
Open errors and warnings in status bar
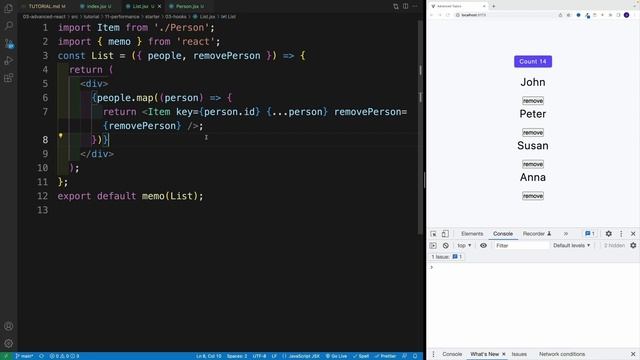pyautogui.click(x=64, y=356)
